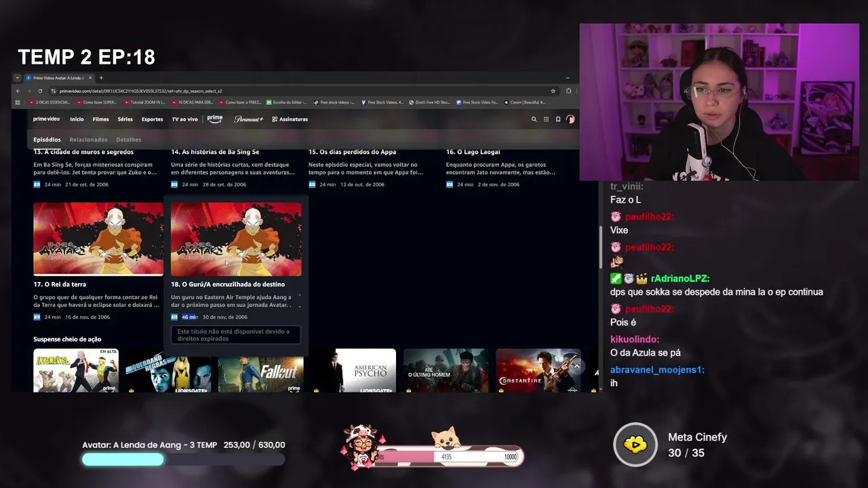The height and width of the screenshot is (488, 868).
Task: Open the Até o Último Homem thumbnail
Action: click(446, 371)
